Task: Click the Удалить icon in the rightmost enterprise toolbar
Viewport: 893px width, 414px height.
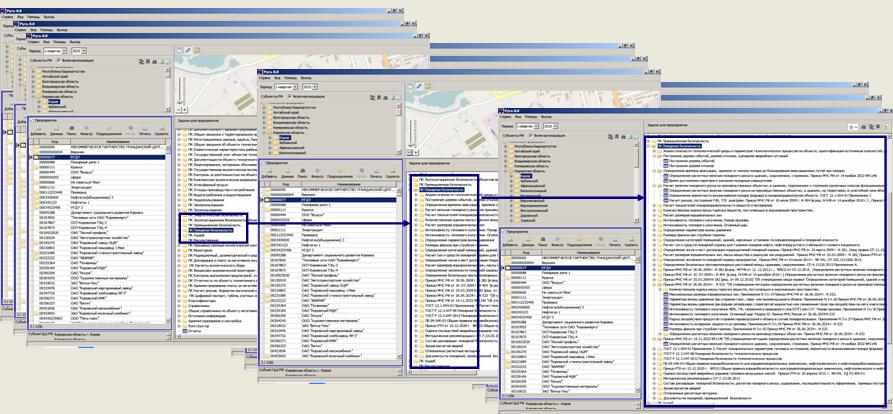Action: point(631,240)
